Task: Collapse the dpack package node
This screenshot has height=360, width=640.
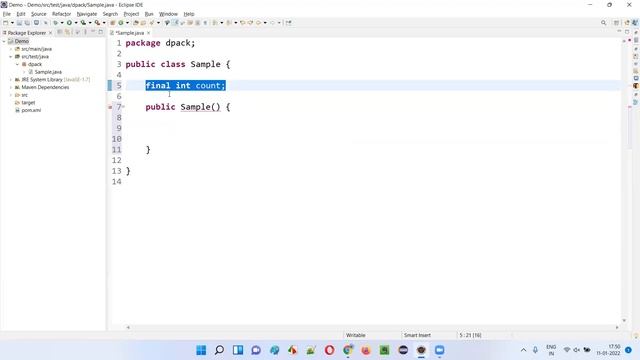Action: coord(17,64)
